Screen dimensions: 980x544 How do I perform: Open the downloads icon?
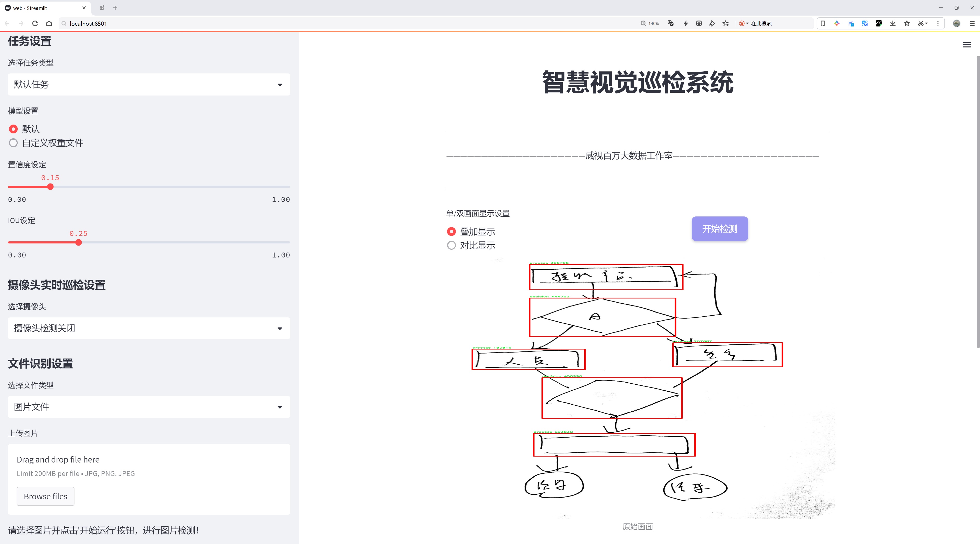pos(893,24)
